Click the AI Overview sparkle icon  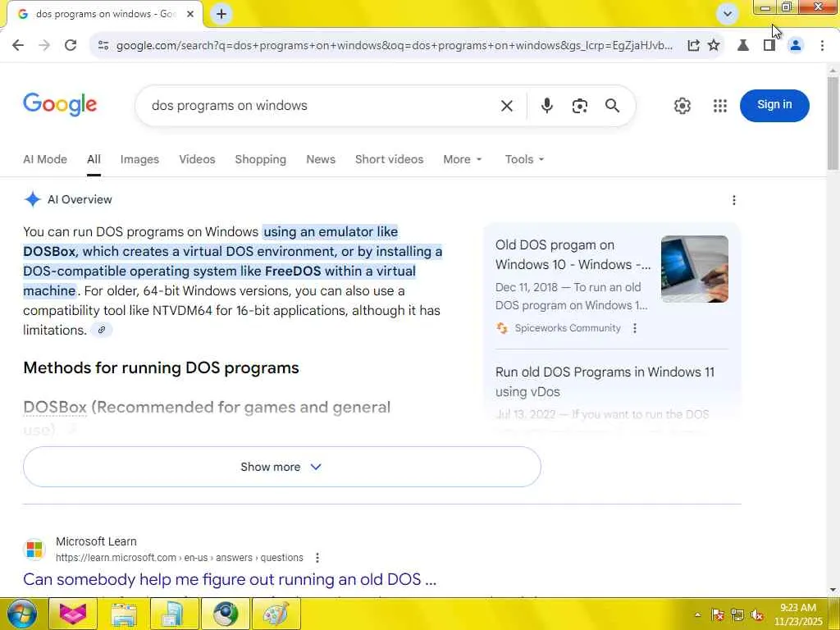pos(32,199)
